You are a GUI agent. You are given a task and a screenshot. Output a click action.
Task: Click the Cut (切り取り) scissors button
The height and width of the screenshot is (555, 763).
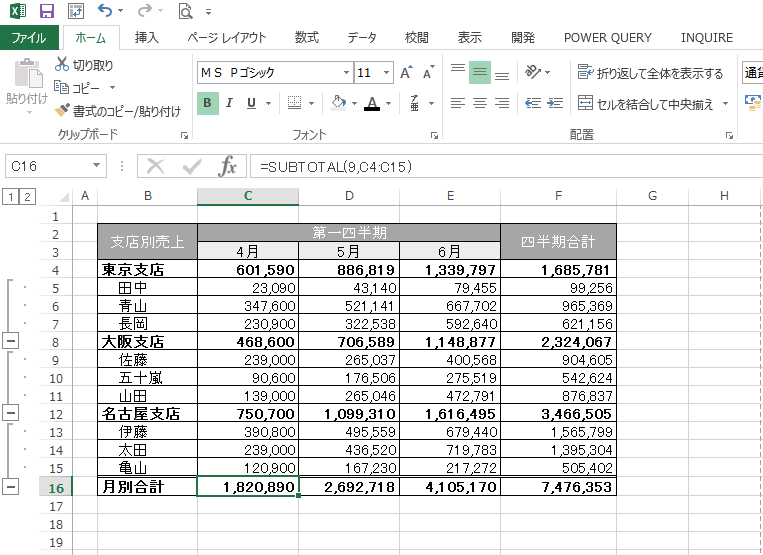(x=84, y=65)
